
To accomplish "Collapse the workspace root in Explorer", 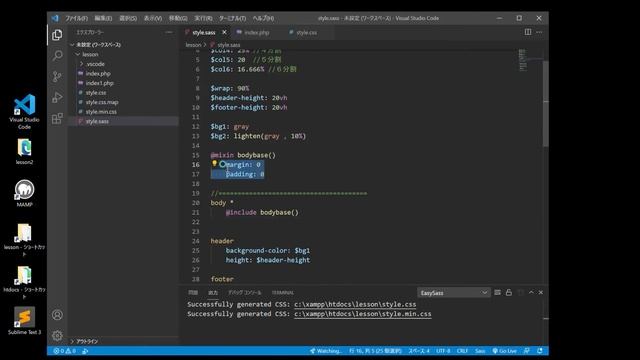I will (72, 45).
